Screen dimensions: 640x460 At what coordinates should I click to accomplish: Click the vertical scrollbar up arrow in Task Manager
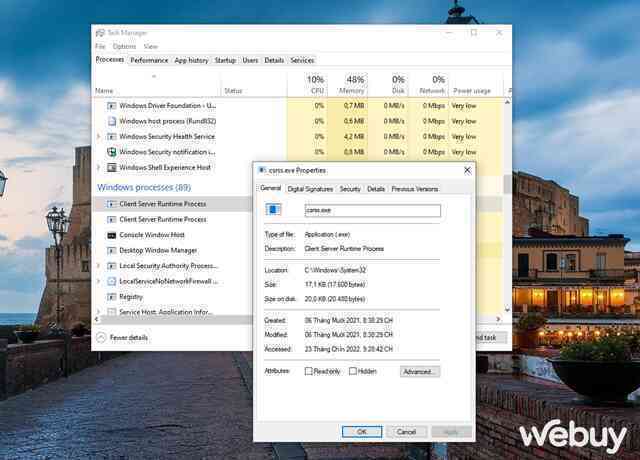coord(507,102)
